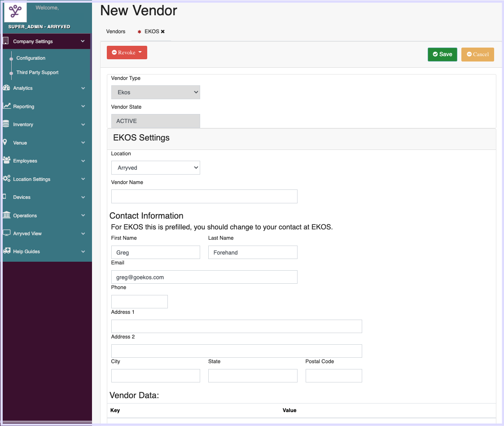Click the Key column header in Vendor Data
This screenshot has width=504, height=426.
coord(115,410)
